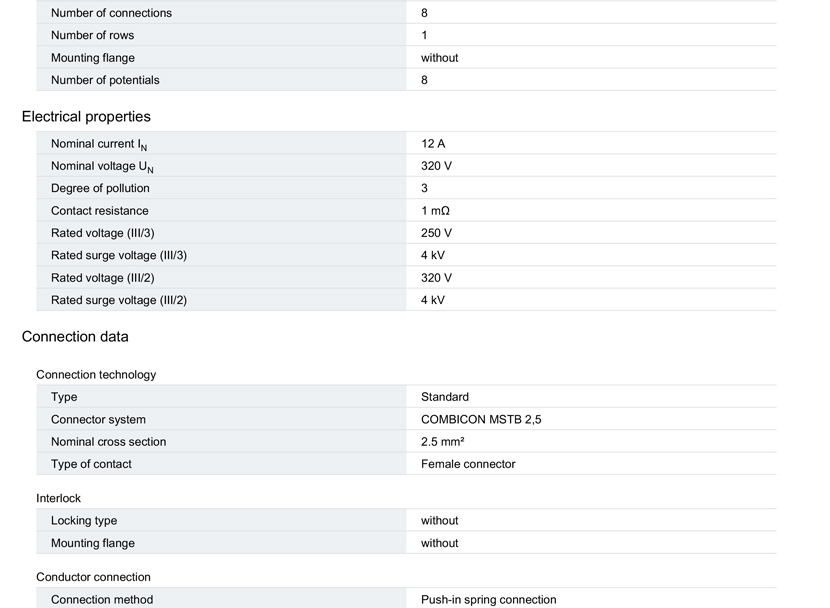
Task: Click the Conductor connection subheading
Action: click(93, 577)
